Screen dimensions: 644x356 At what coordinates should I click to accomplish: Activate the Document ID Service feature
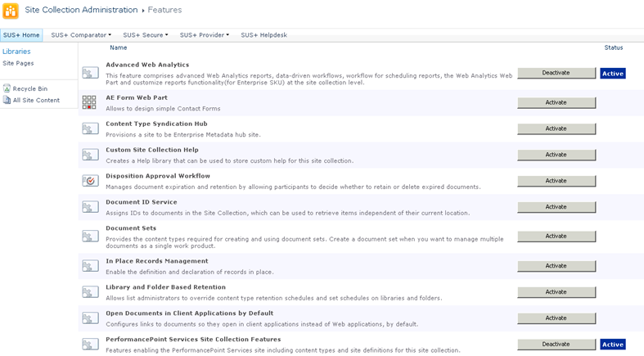tap(556, 207)
